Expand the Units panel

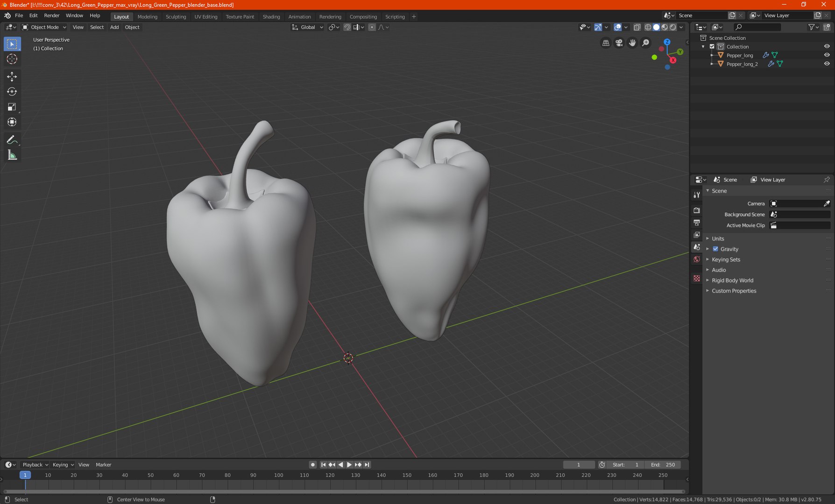[718, 238]
